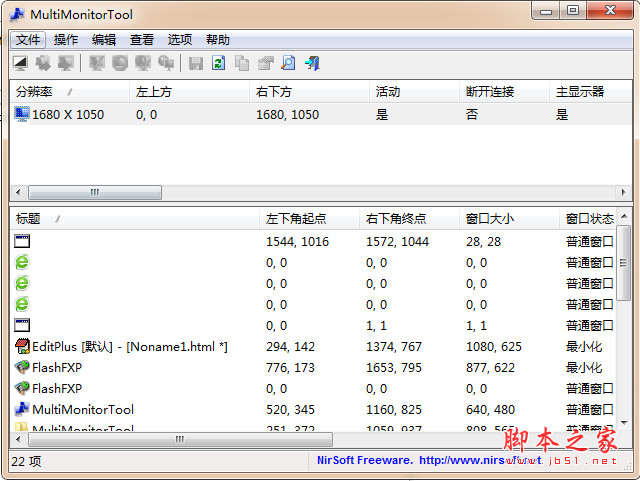
Task: Click the 1680, 1050 bottom-right cell
Action: (x=287, y=115)
